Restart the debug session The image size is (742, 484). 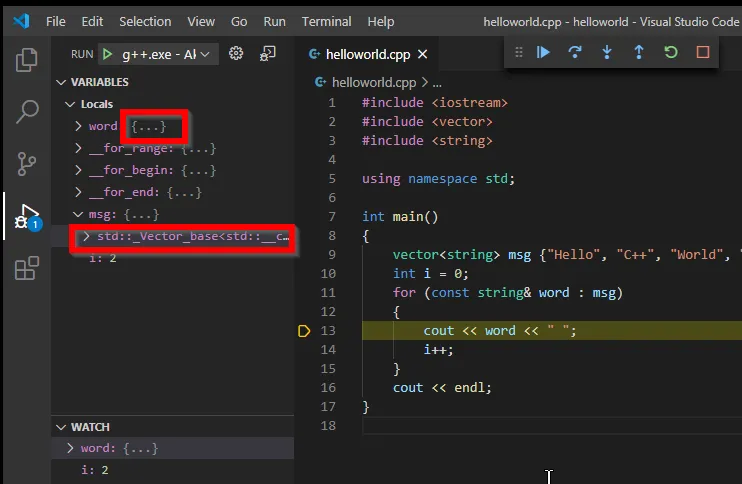[x=671, y=52]
